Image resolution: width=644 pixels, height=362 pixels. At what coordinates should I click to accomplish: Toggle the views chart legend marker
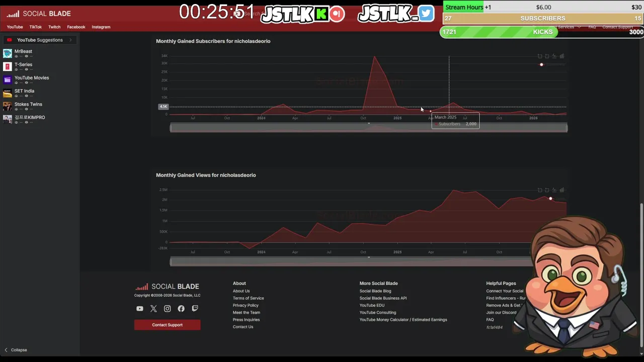click(550, 199)
